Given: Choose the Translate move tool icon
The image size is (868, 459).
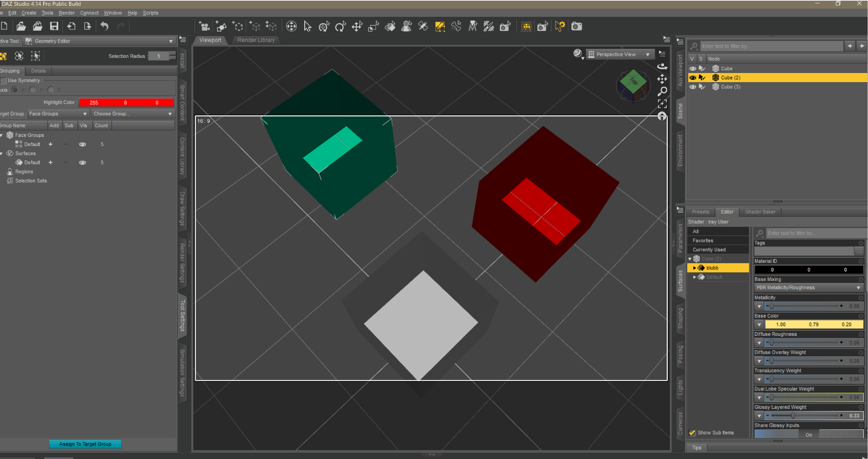Looking at the screenshot, I should coord(357,26).
